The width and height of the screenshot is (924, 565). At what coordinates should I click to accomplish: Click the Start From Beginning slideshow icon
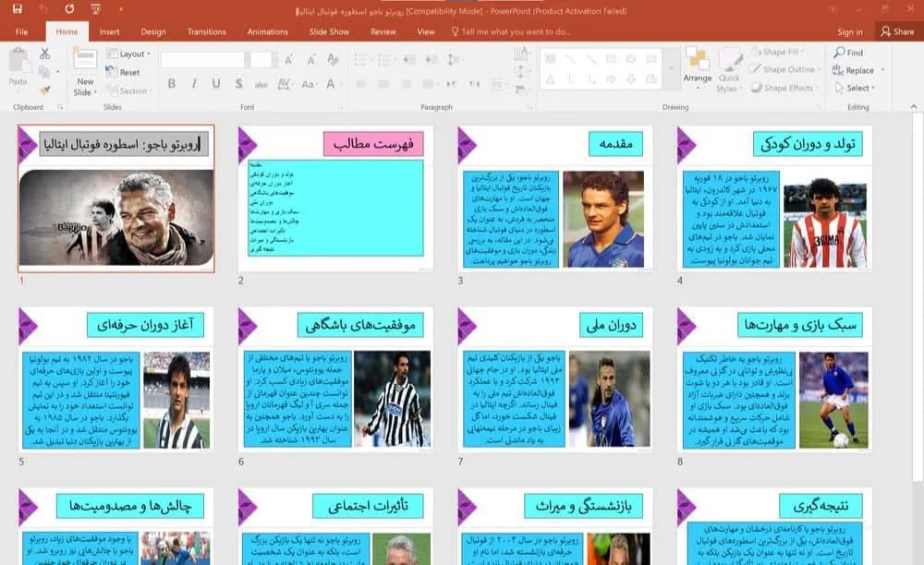click(95, 9)
